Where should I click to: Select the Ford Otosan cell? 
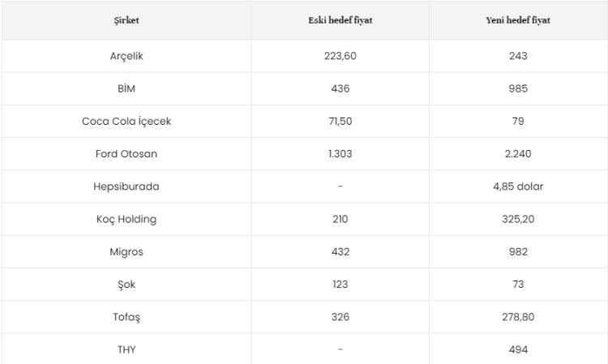tap(125, 153)
